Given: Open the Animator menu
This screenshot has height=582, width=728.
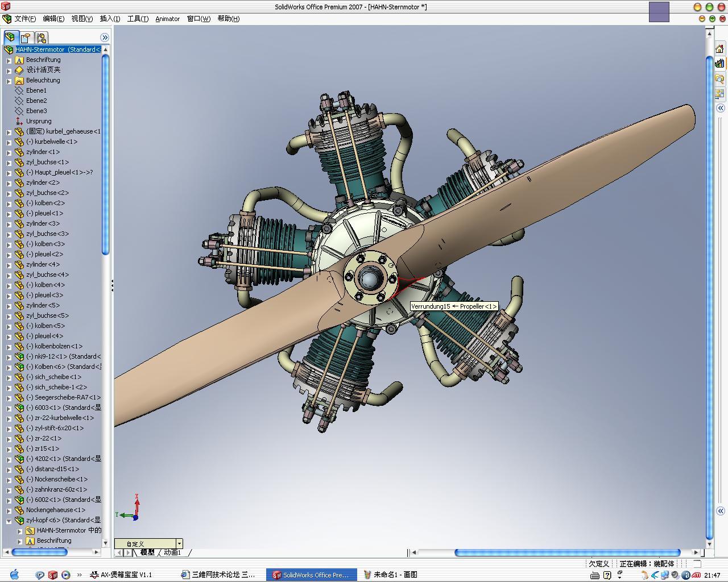Looking at the screenshot, I should (168, 19).
